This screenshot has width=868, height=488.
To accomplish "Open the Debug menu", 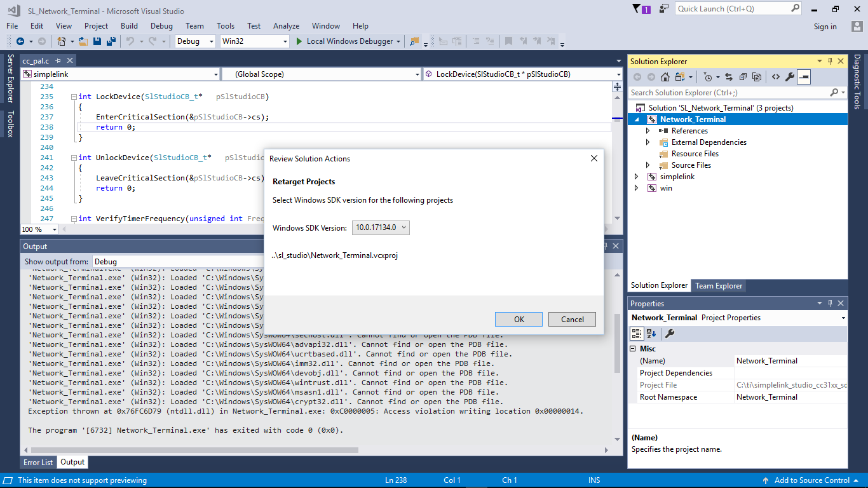I will (161, 26).
